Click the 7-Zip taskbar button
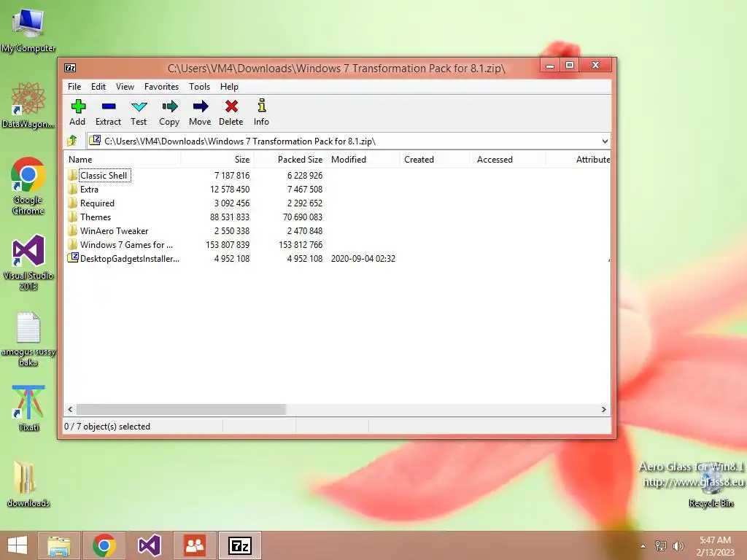This screenshot has width=747, height=560. [x=239, y=545]
